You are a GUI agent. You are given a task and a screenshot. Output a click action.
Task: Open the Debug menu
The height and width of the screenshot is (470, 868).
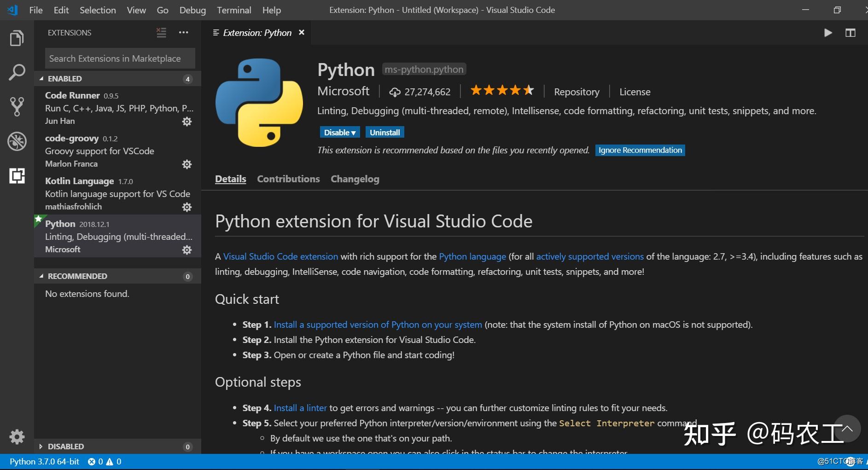pyautogui.click(x=192, y=10)
